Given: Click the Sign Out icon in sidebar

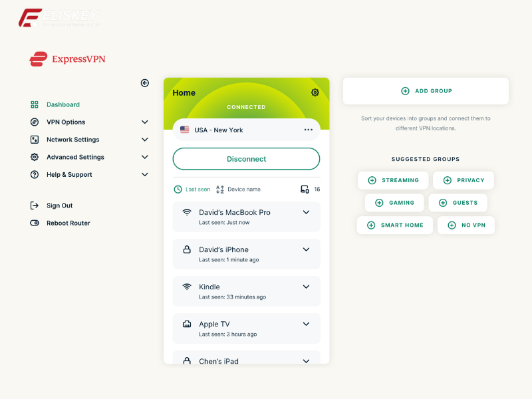Looking at the screenshot, I should (x=35, y=205).
